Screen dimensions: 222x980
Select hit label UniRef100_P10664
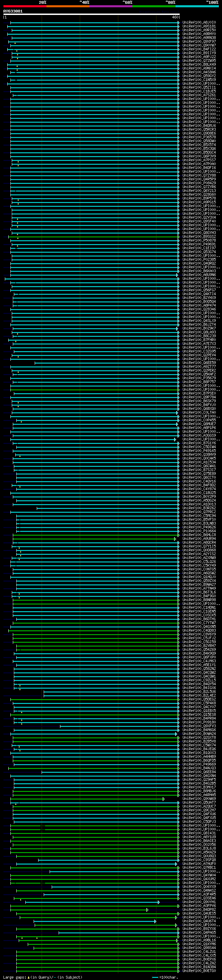199,531
